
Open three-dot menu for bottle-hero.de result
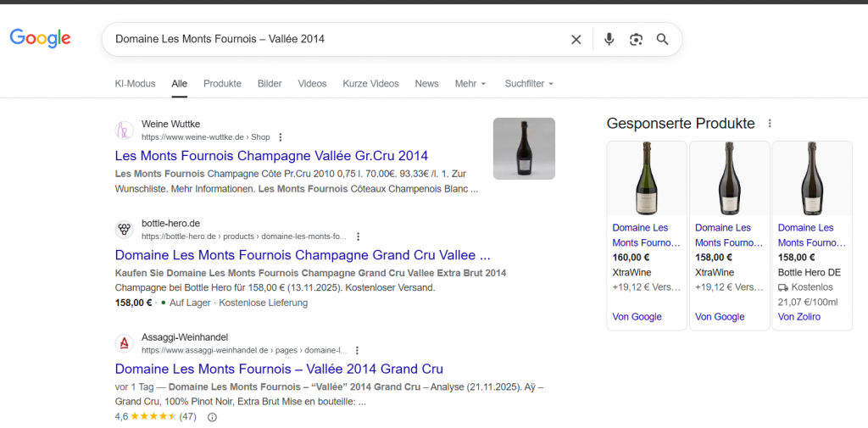(358, 236)
